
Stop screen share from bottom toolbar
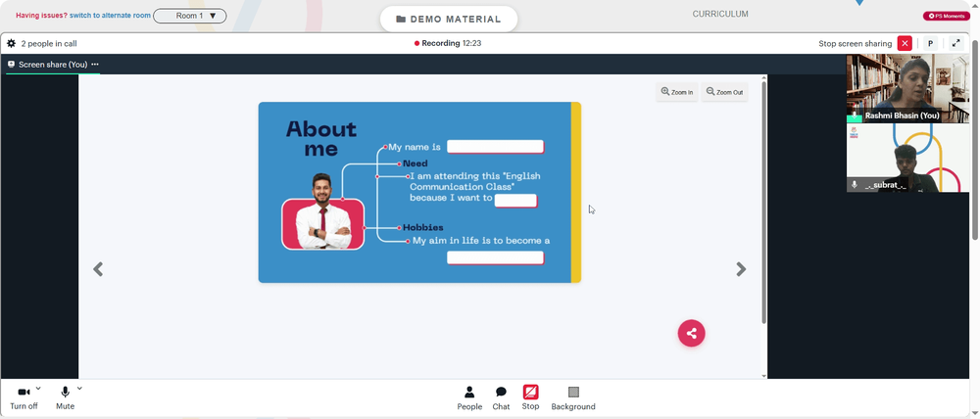530,397
